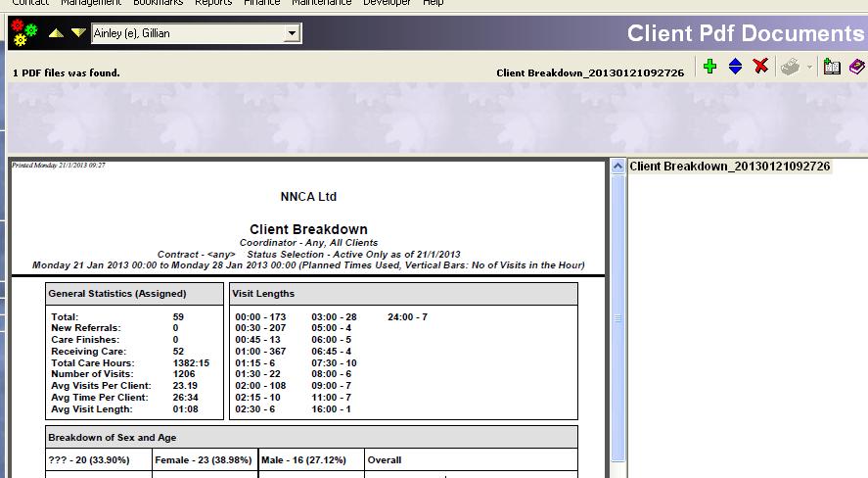The width and height of the screenshot is (868, 478).
Task: Click the 'Visit Lengths' header
Action: coord(263,294)
